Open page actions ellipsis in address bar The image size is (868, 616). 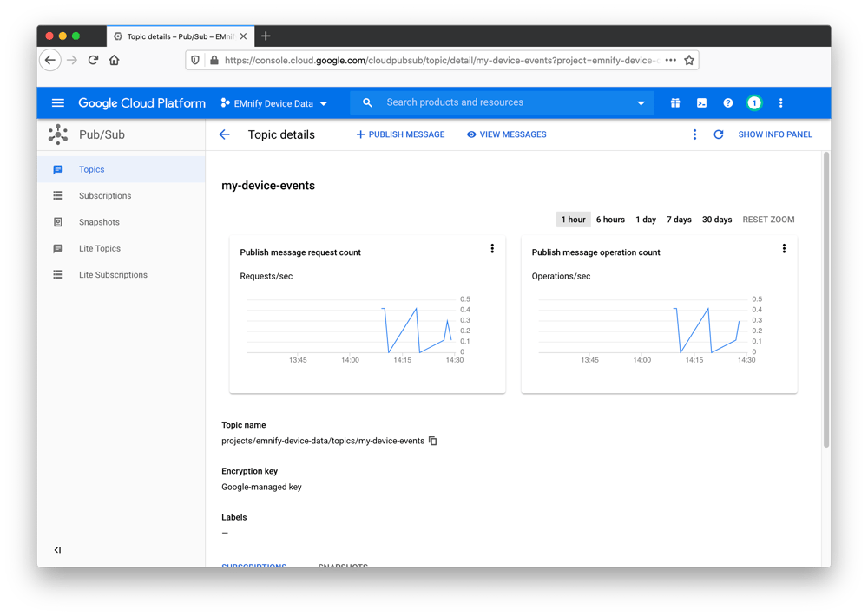coord(670,60)
